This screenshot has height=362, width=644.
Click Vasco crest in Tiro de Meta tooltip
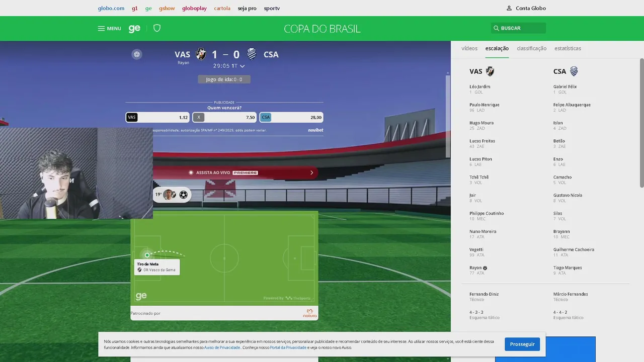139,270
